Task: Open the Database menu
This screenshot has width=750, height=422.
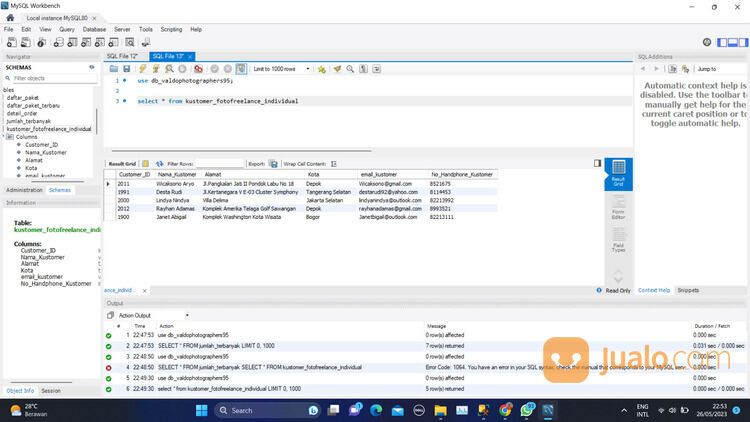Action: click(93, 30)
